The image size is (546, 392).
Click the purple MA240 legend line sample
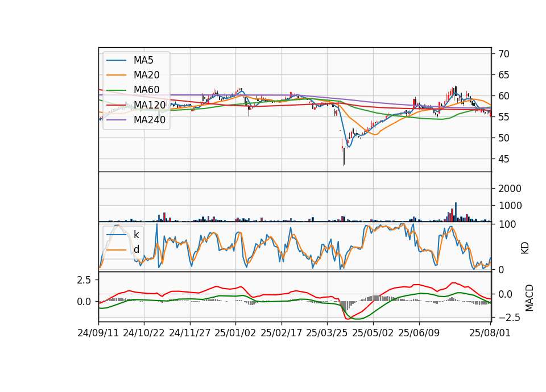point(116,120)
